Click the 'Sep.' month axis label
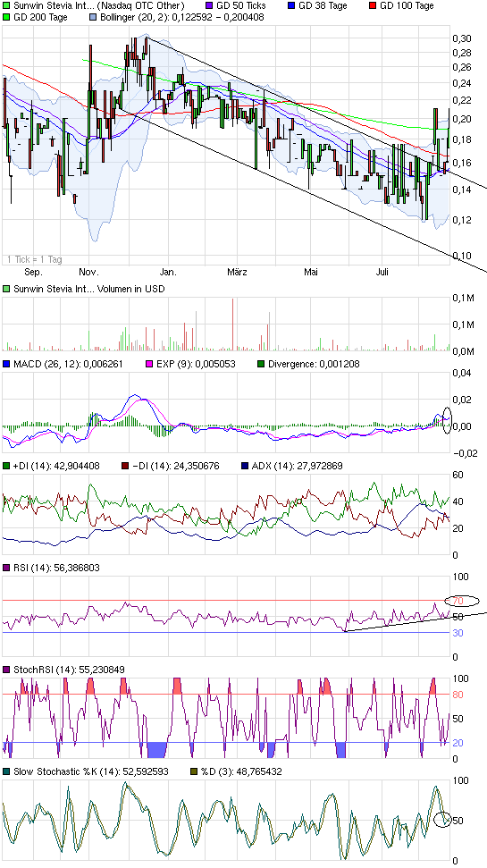Image resolution: width=487 pixels, height=868 pixels. click(x=34, y=273)
